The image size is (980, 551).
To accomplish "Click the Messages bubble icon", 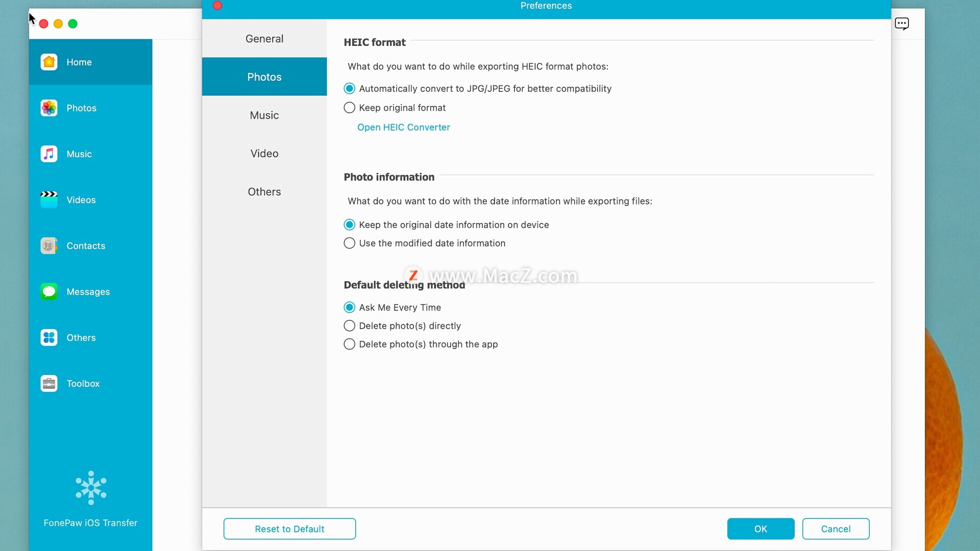I will pos(49,292).
